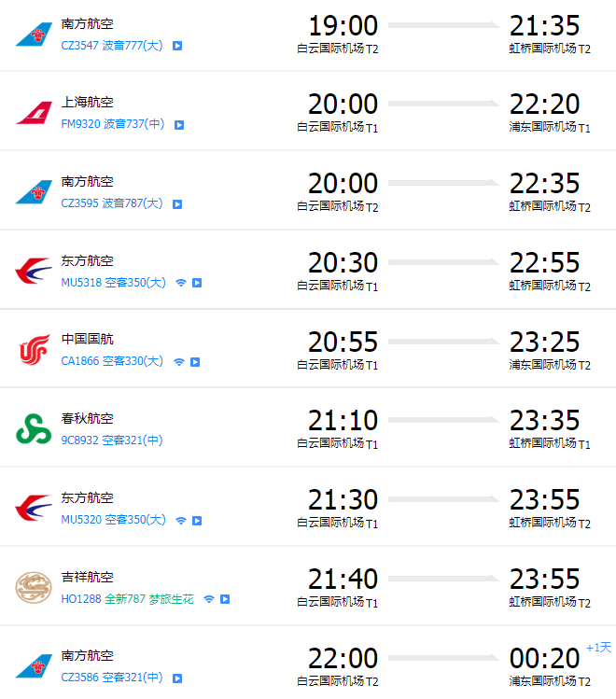This screenshot has width=616, height=699.
Task: Select the flight departing at 21:30
Action: tap(308, 507)
